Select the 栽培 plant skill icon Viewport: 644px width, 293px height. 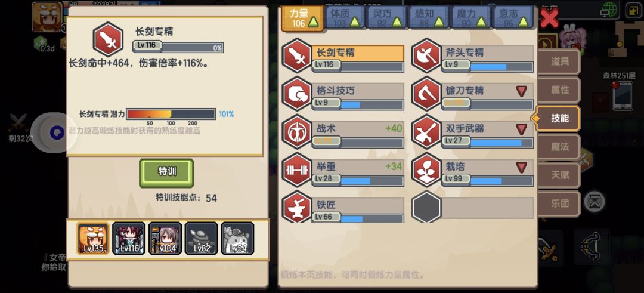click(x=426, y=169)
